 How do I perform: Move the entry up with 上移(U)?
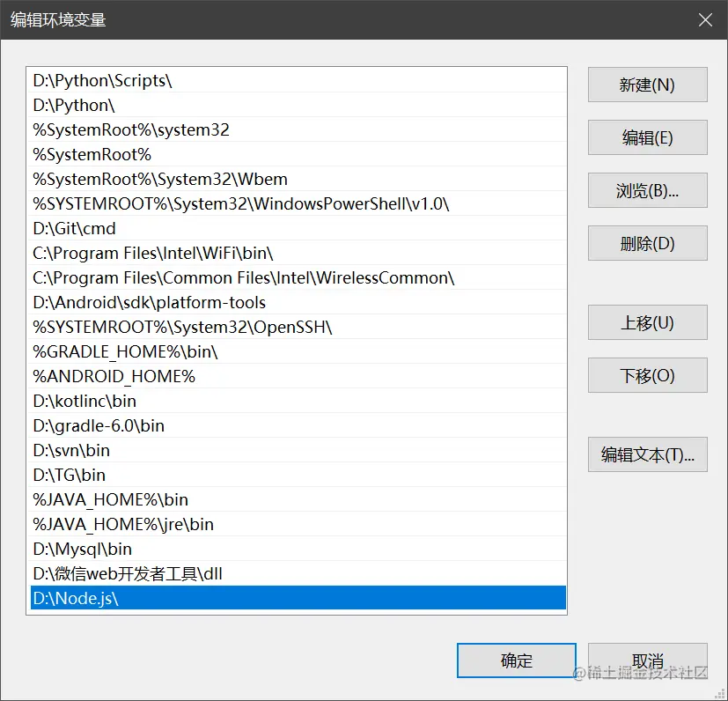point(647,322)
